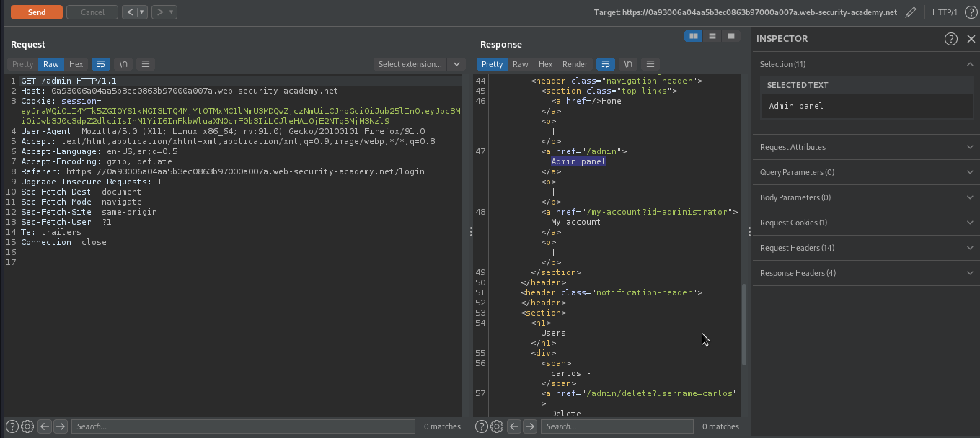Open previous history dropdown arrow
This screenshot has width=980, height=438.
point(141,12)
